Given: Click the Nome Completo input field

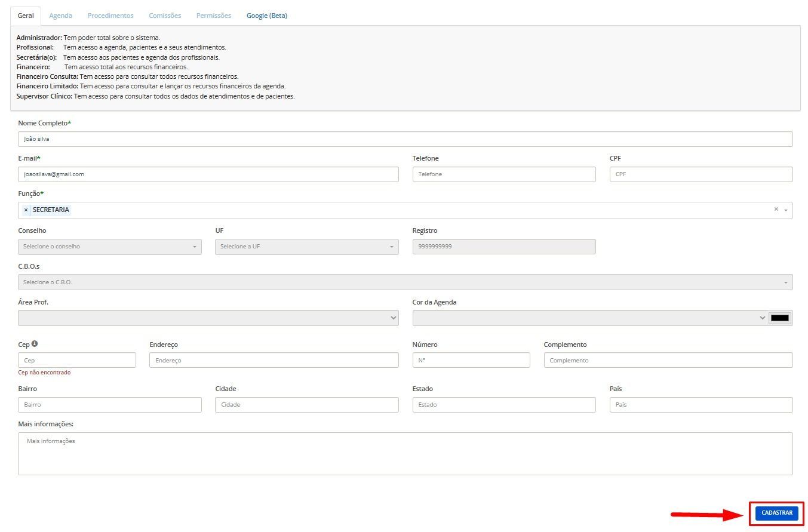Looking at the screenshot, I should (x=405, y=139).
